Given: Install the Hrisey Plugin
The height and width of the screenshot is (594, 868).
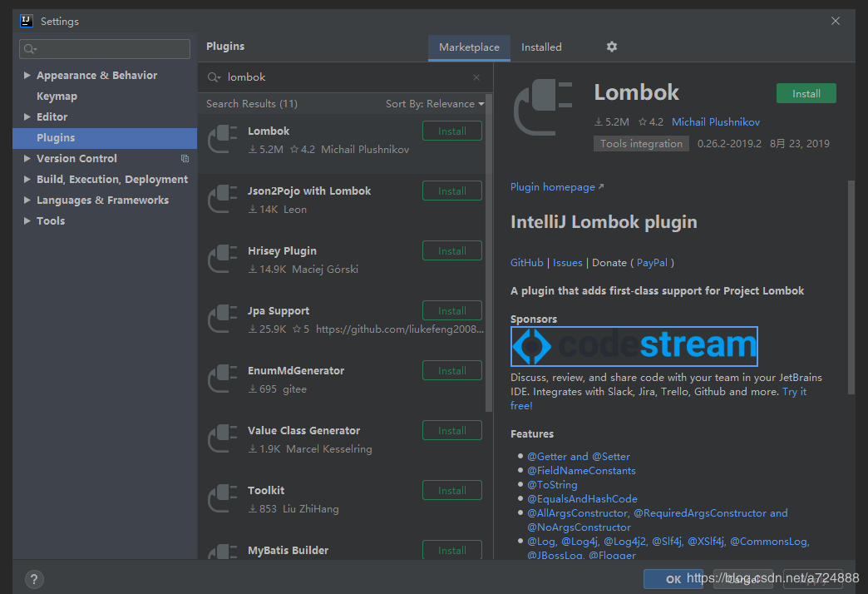Looking at the screenshot, I should [451, 251].
